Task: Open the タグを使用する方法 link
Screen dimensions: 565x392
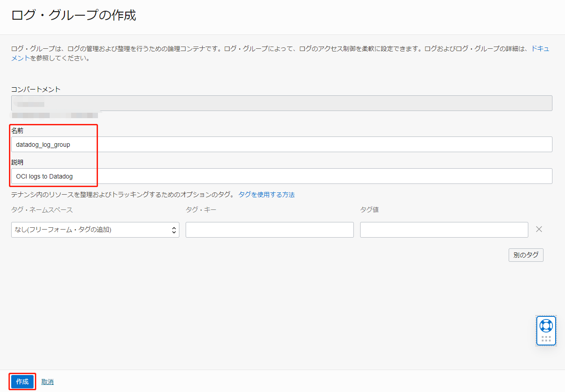Action: (266, 195)
